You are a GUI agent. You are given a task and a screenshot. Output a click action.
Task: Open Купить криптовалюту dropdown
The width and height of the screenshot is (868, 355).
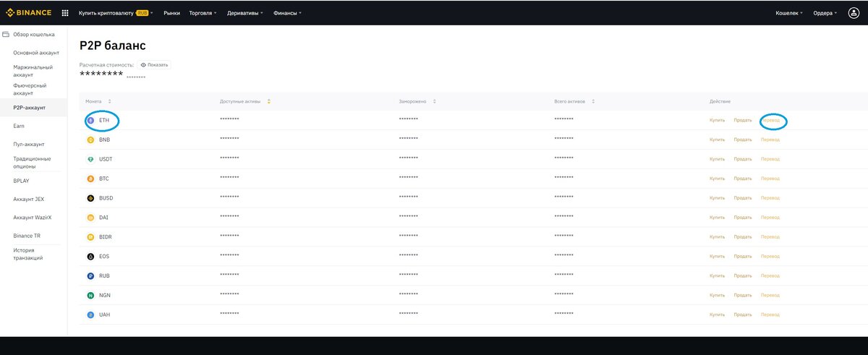tap(116, 13)
